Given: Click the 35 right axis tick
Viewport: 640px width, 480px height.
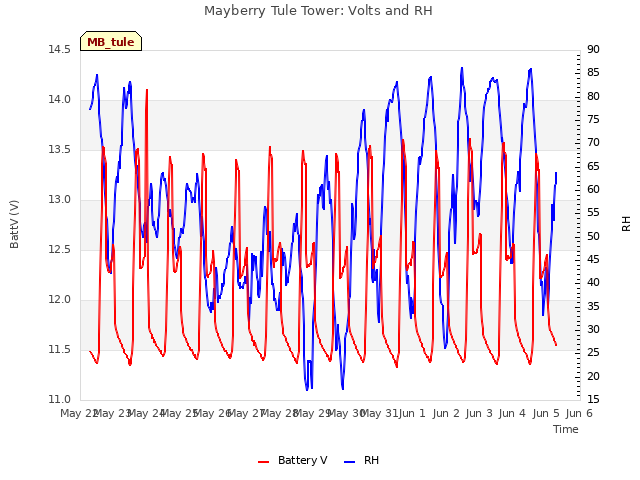Looking at the screenshot, I should point(593,306).
